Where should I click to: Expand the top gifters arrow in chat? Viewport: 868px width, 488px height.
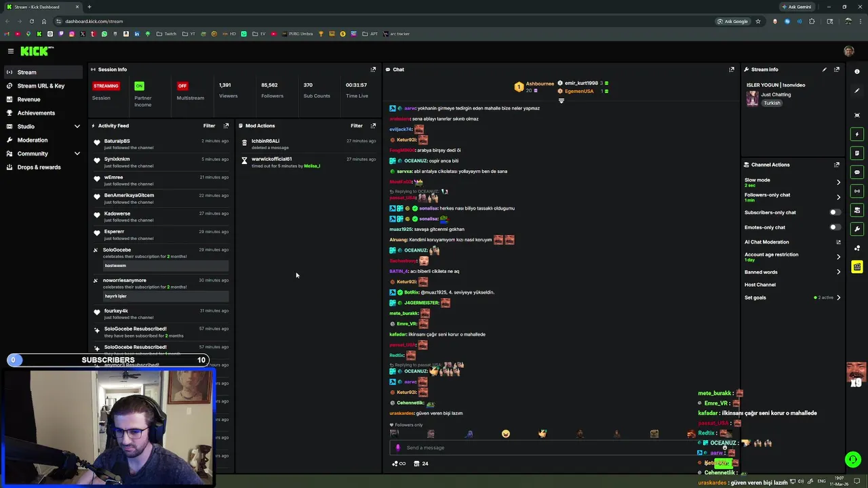click(561, 101)
